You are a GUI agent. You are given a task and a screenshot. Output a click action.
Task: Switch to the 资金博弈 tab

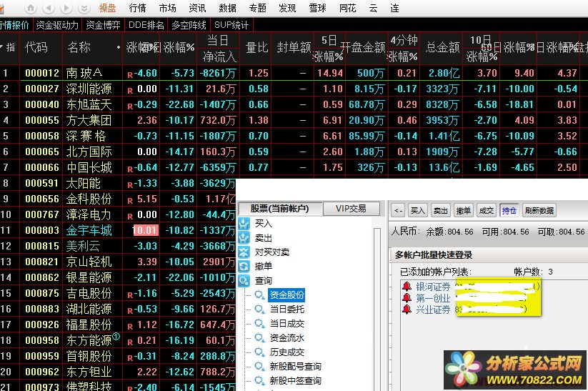pos(103,25)
